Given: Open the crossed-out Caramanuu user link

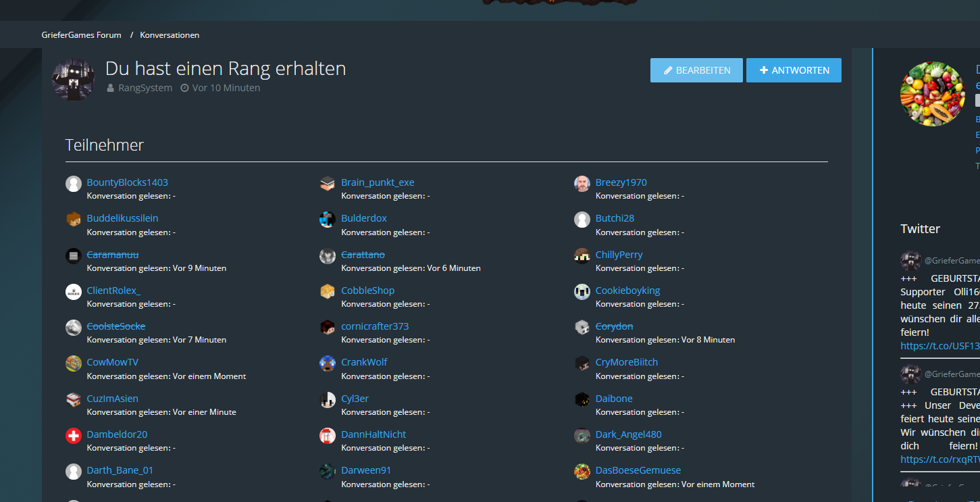Looking at the screenshot, I should tap(113, 254).
